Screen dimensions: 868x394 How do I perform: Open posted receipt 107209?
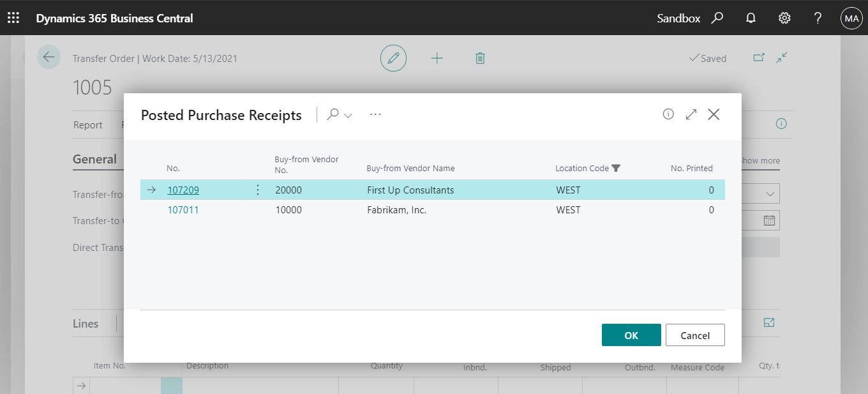click(183, 190)
